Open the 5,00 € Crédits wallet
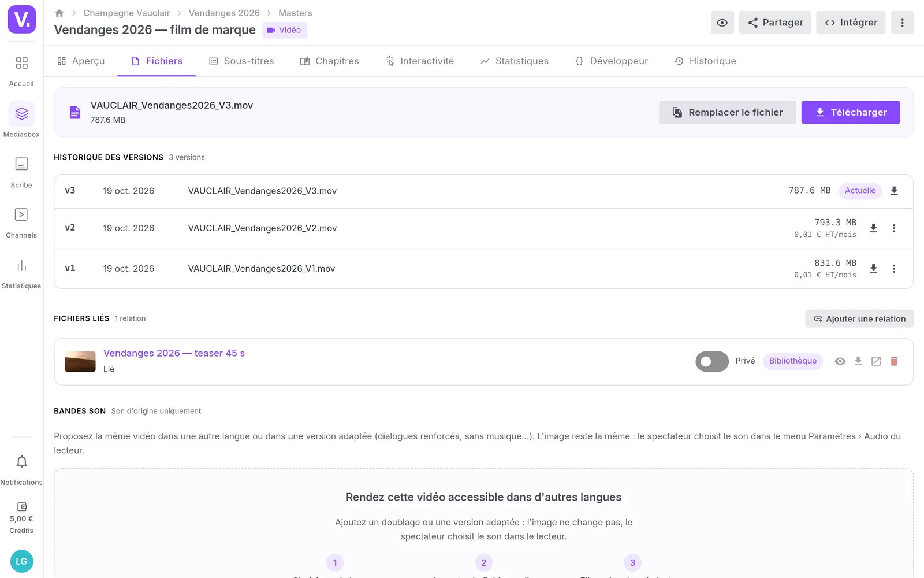The height and width of the screenshot is (578, 924). 21,518
